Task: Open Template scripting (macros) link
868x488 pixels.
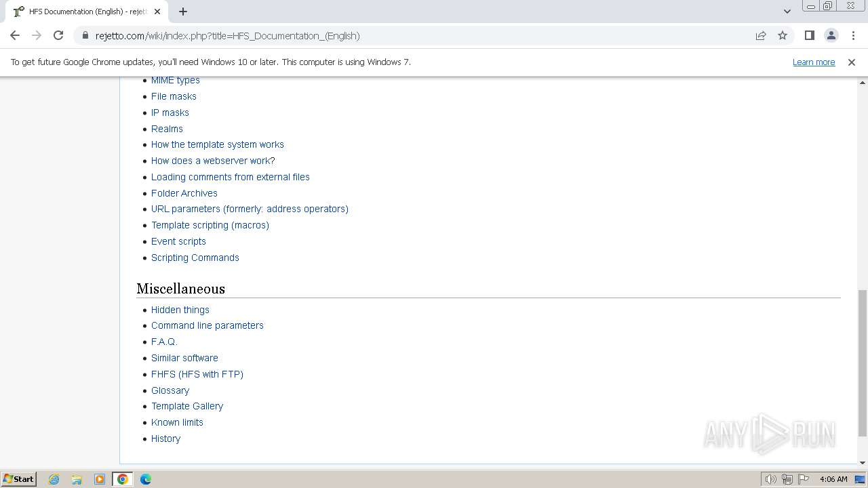Action: tap(210, 225)
